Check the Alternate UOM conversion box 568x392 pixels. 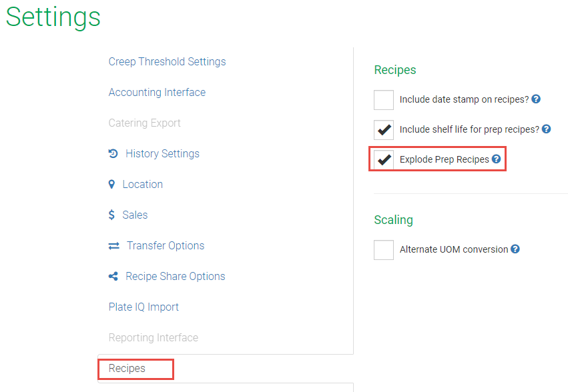click(384, 250)
